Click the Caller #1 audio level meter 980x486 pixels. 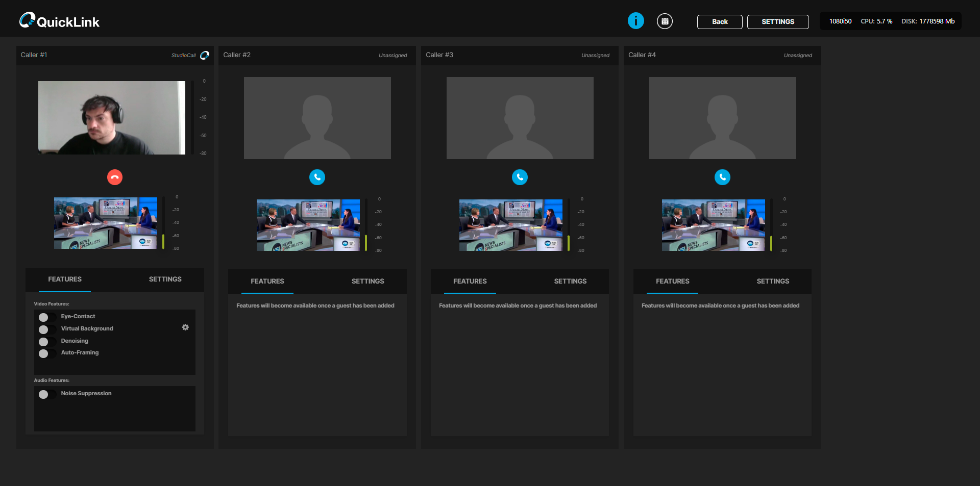click(193, 117)
